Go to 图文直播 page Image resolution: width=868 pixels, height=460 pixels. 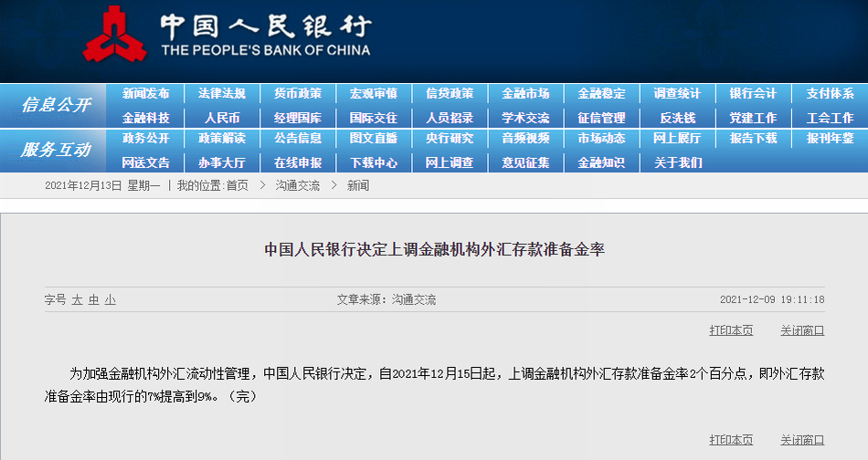pos(374,138)
